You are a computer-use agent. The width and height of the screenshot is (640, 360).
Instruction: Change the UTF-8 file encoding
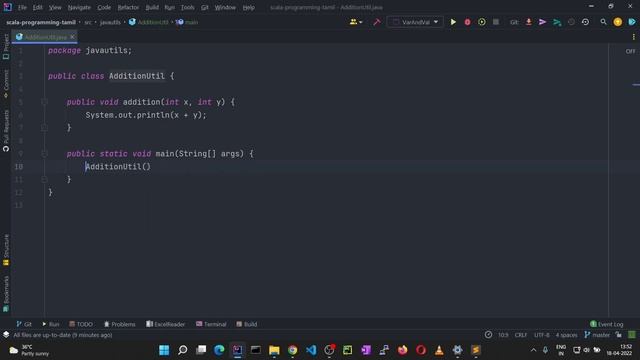coord(542,335)
